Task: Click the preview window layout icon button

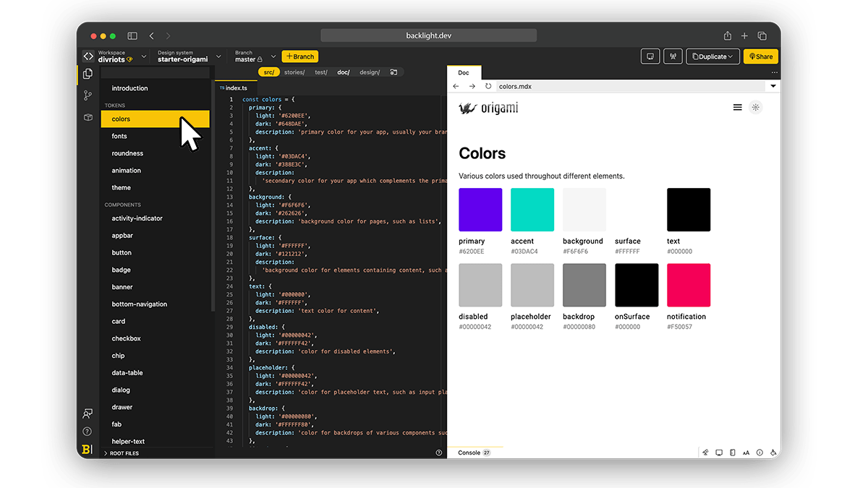Action: tap(650, 56)
